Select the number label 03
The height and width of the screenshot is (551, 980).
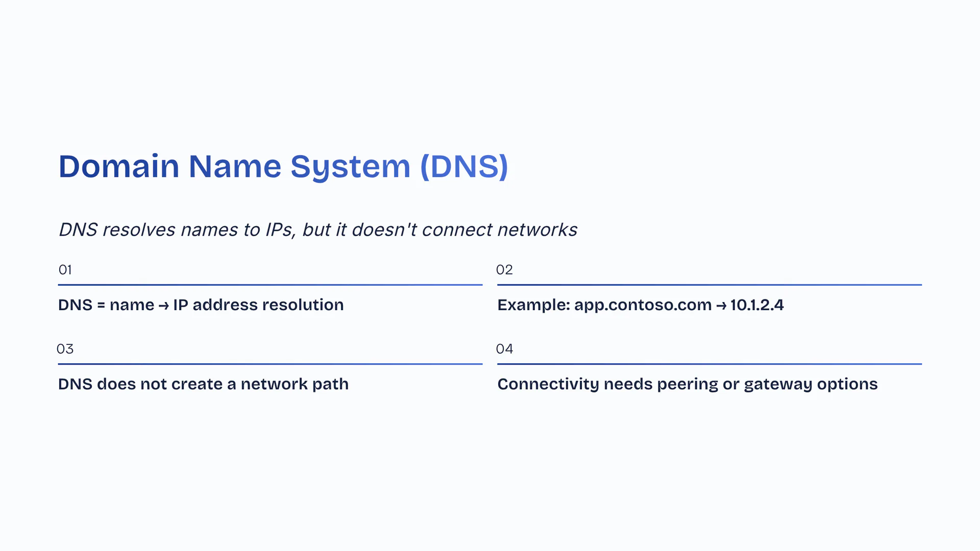(65, 349)
